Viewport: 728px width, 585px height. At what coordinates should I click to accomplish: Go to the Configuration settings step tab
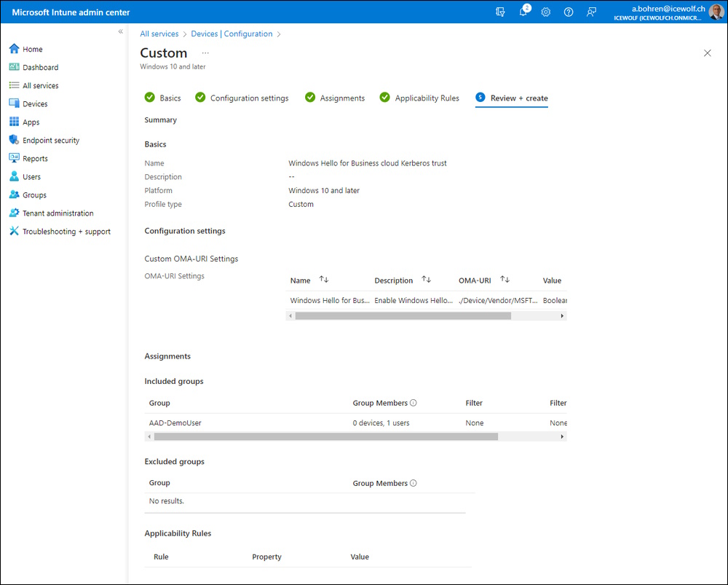[242, 98]
